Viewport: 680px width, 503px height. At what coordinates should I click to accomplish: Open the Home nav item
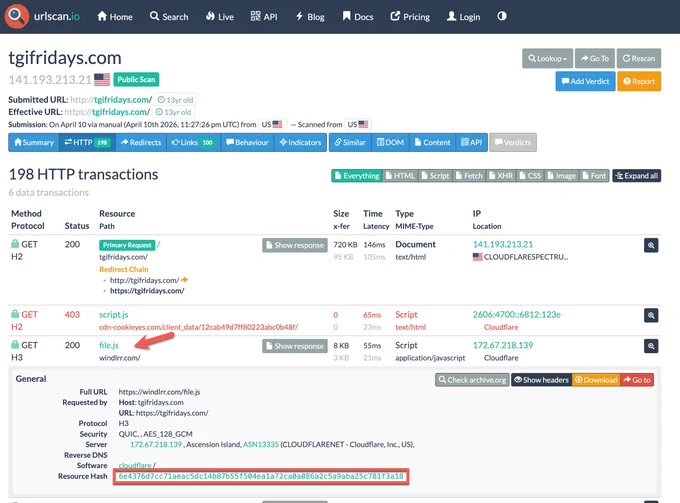[x=115, y=16]
